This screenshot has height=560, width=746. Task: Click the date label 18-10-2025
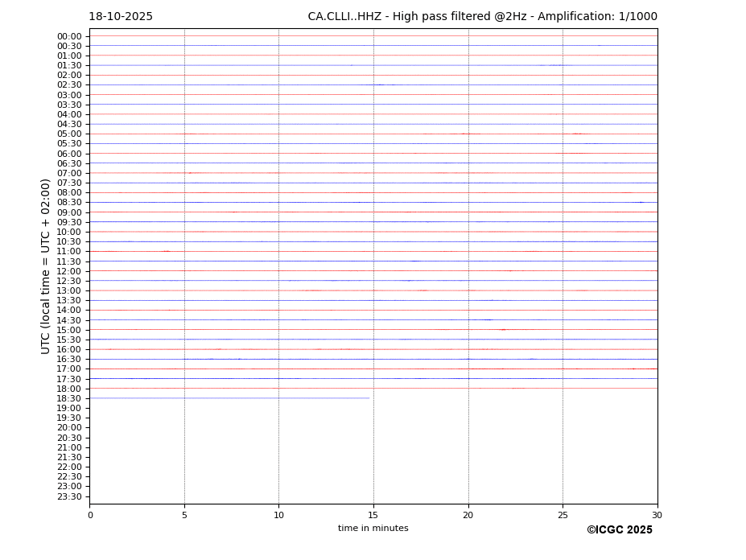click(x=121, y=17)
